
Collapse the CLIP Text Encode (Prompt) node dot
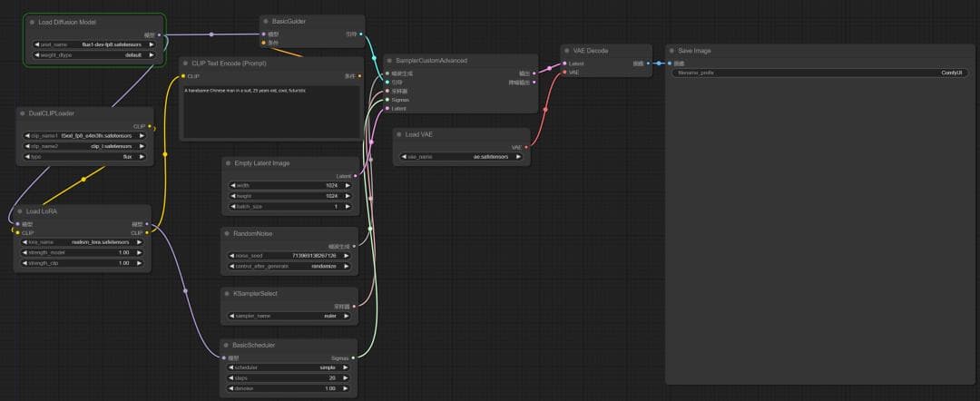[186, 64]
